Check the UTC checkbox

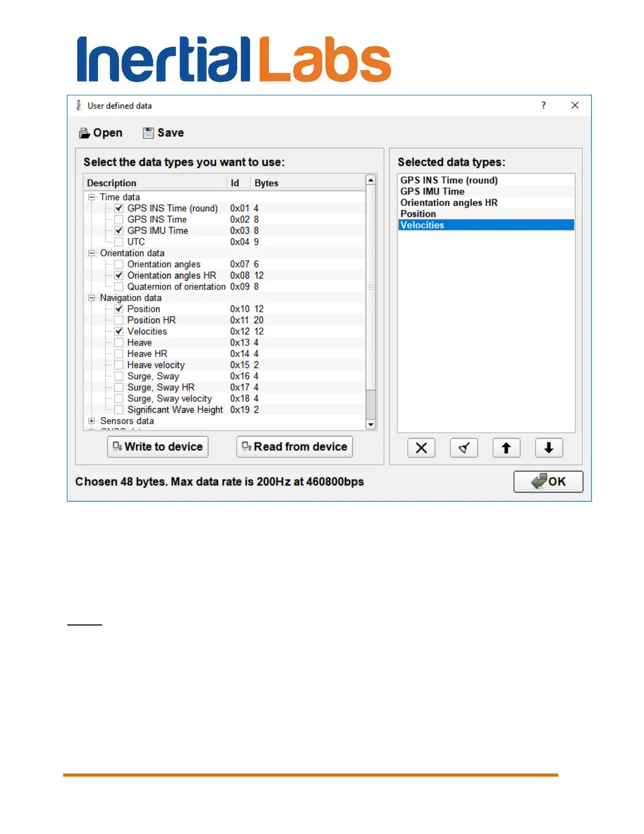point(119,242)
